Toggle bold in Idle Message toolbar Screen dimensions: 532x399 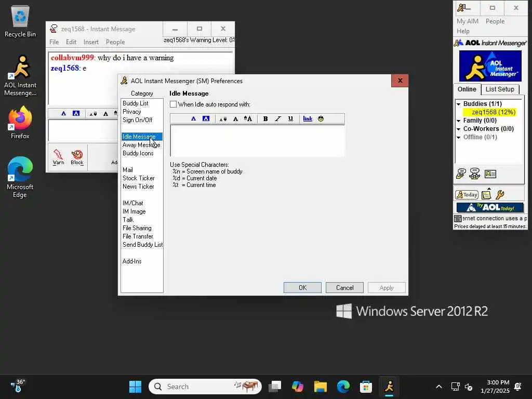click(265, 119)
